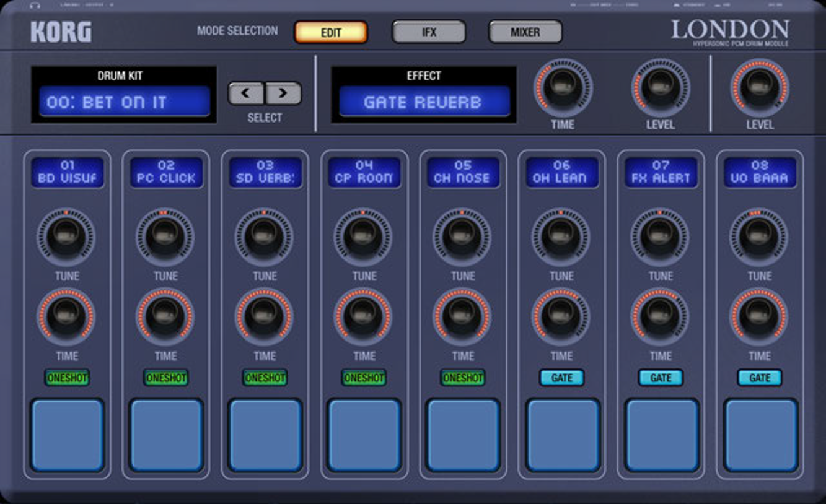This screenshot has width=826, height=504.
Task: Hit the 05 CH NOSE drum pad
Action: point(463,435)
